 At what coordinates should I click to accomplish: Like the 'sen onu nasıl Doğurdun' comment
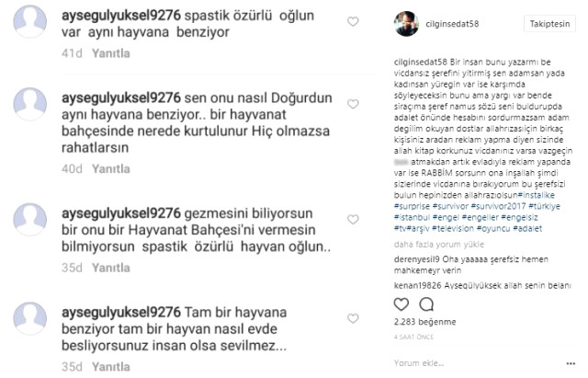pos(353,104)
